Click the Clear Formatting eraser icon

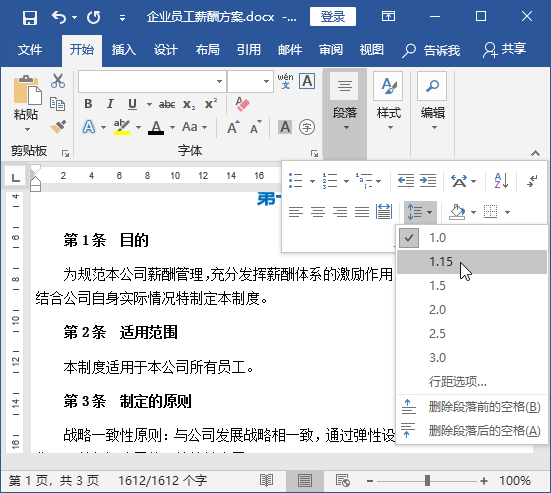tap(242, 104)
